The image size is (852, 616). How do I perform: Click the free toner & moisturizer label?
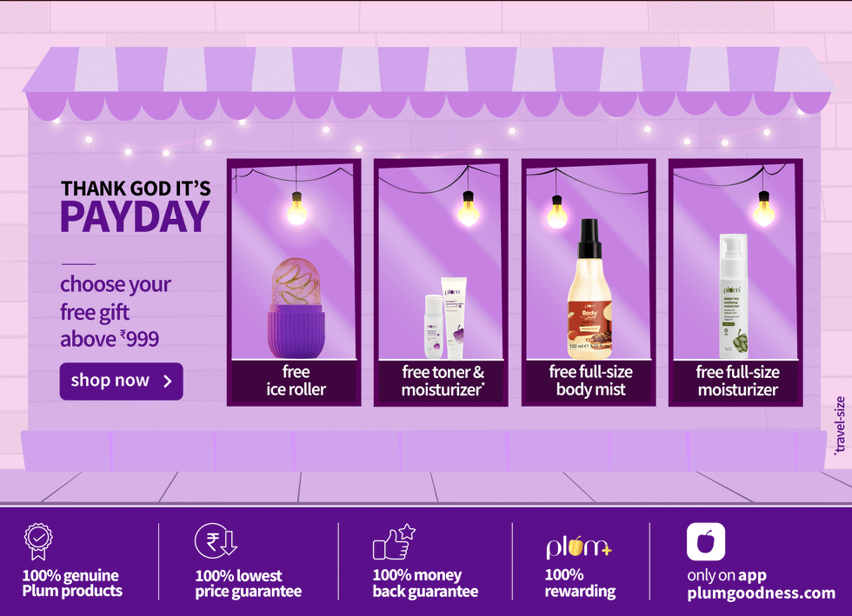[x=443, y=381]
